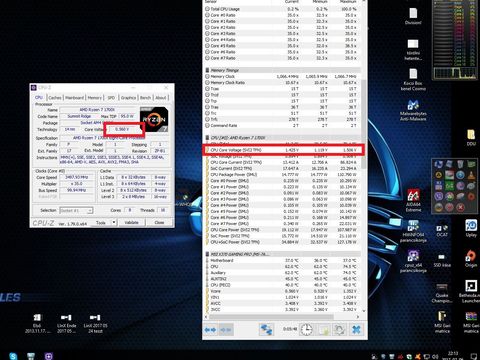Open the AIDA64 Extreme desktop shortcut
Image resolution: width=480 pixels, height=360 pixels.
(x=413, y=201)
